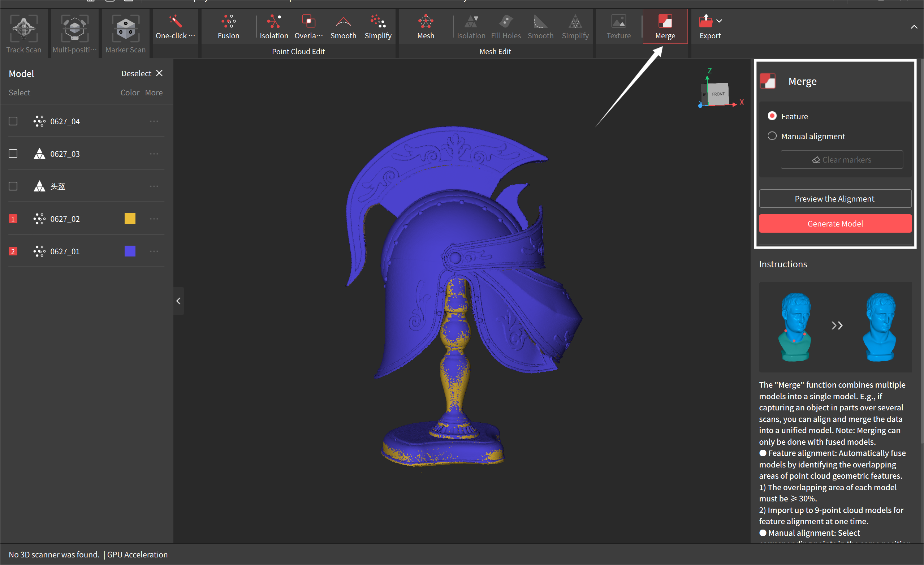Select the Feature alignment radio
The width and height of the screenshot is (924, 565).
772,116
